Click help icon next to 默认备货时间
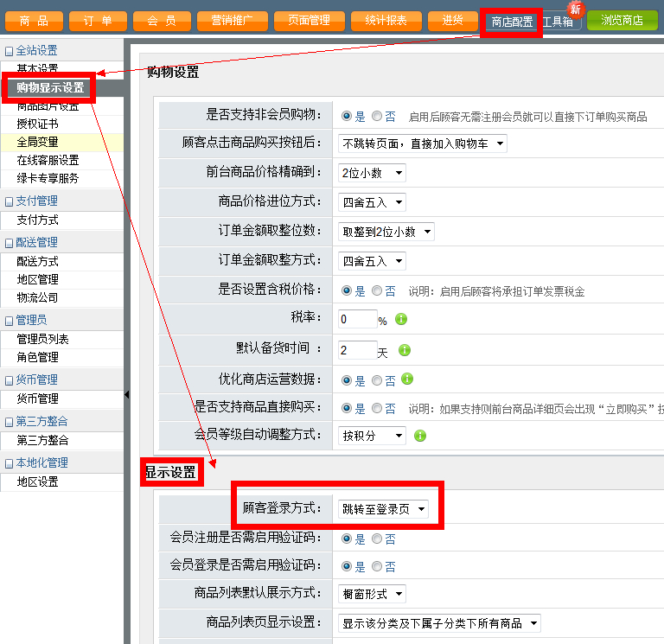The image size is (664, 644). pyautogui.click(x=404, y=350)
